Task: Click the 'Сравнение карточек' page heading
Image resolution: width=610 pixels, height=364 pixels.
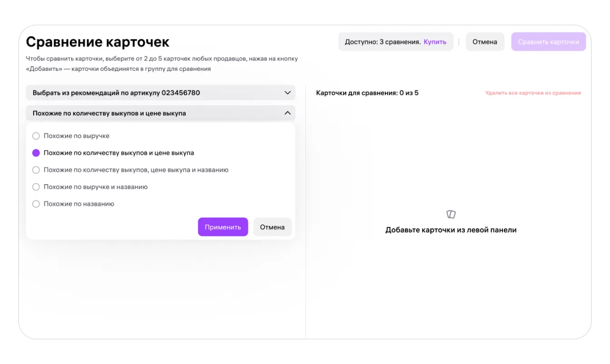Action: point(98,42)
